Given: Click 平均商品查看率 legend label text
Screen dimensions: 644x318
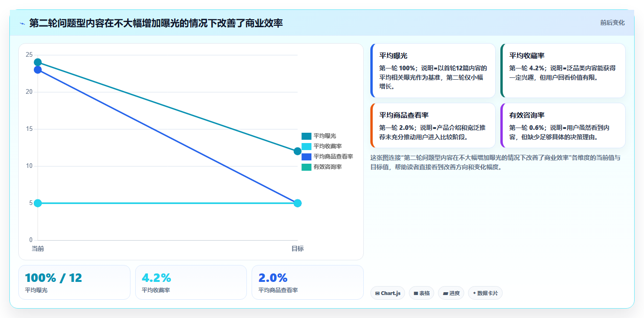Looking at the screenshot, I should click(333, 157).
